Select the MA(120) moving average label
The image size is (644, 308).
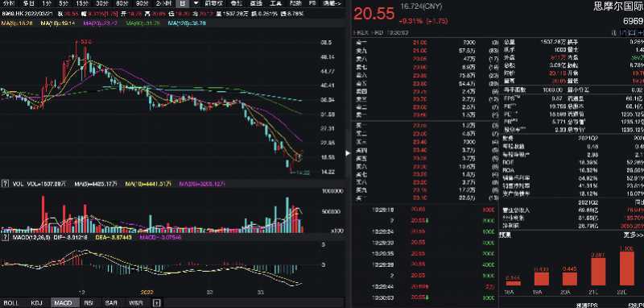(x=187, y=23)
